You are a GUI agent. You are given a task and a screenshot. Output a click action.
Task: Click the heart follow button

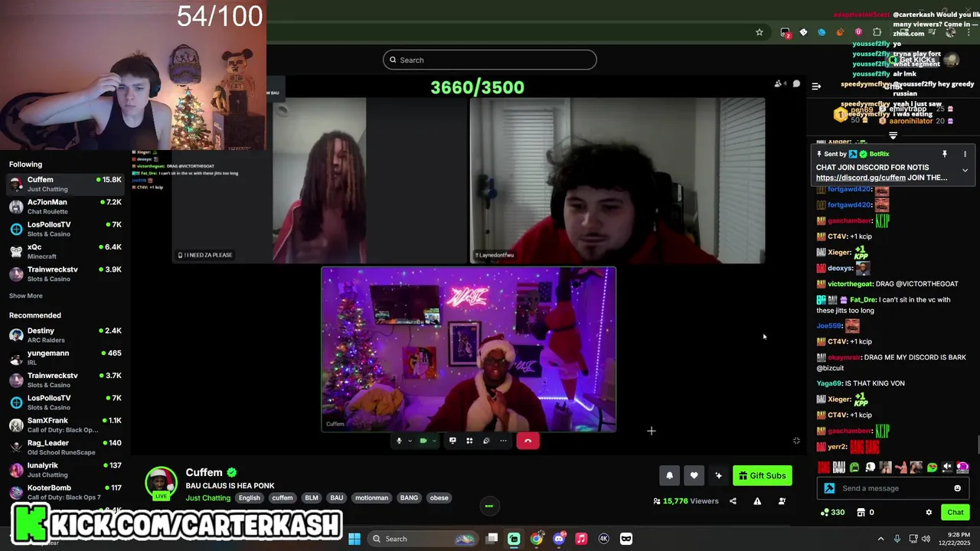tap(694, 475)
